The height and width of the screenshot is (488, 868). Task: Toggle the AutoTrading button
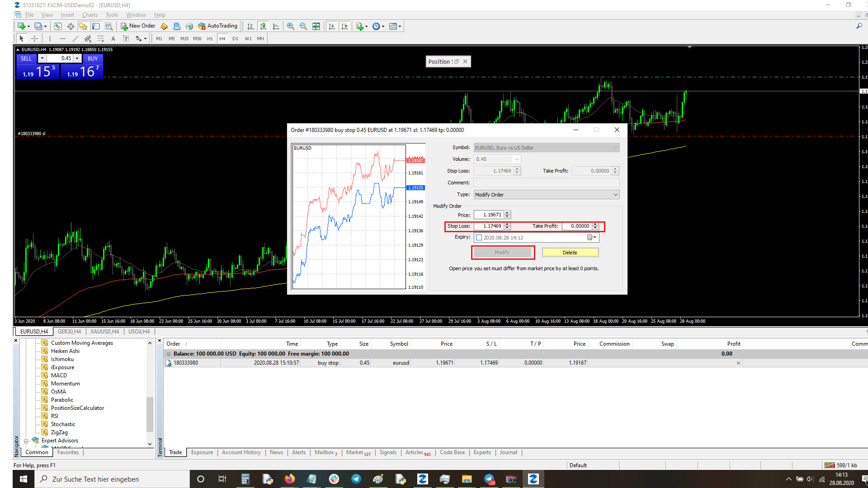pos(218,26)
